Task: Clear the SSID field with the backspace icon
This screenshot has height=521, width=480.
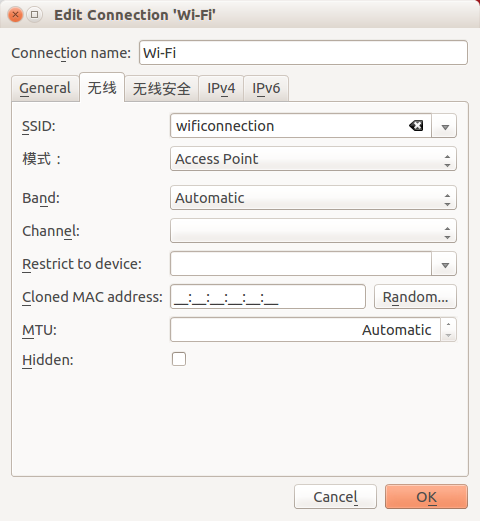Action: [416, 126]
